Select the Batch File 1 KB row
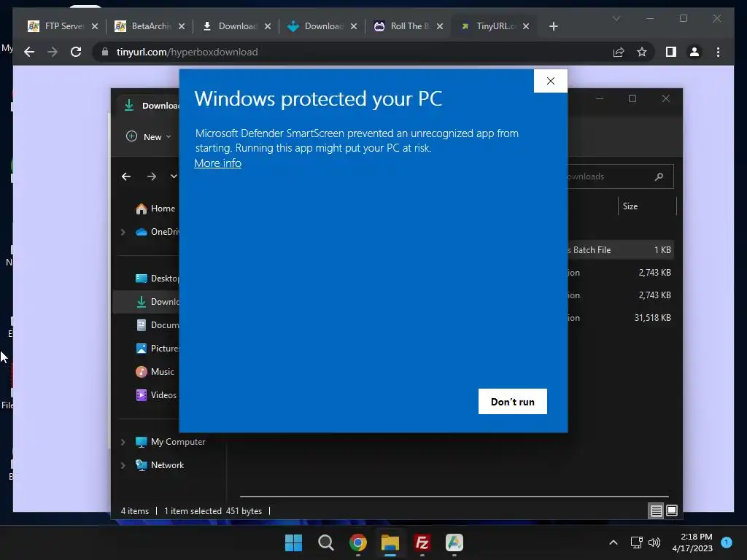747x560 pixels. click(619, 249)
